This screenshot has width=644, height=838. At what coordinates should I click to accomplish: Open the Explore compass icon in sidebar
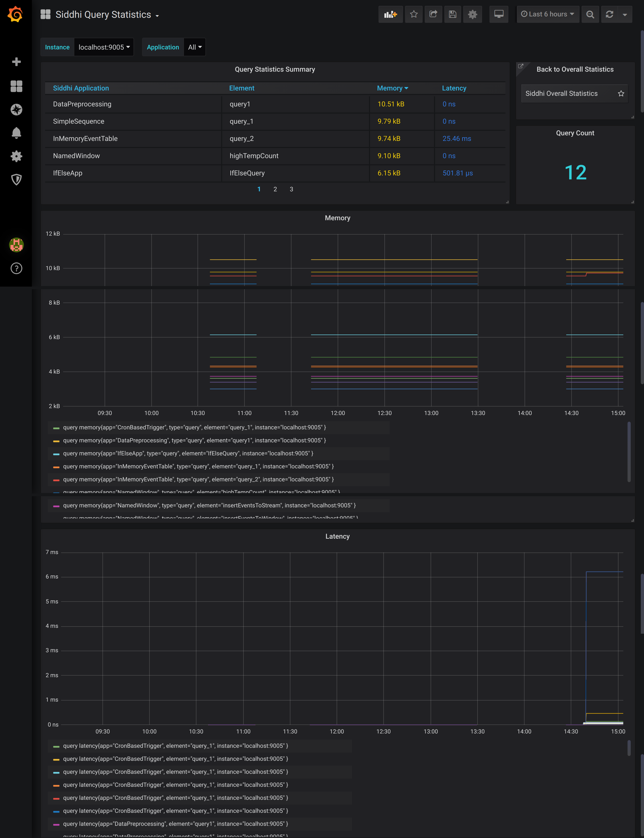pos(16,110)
